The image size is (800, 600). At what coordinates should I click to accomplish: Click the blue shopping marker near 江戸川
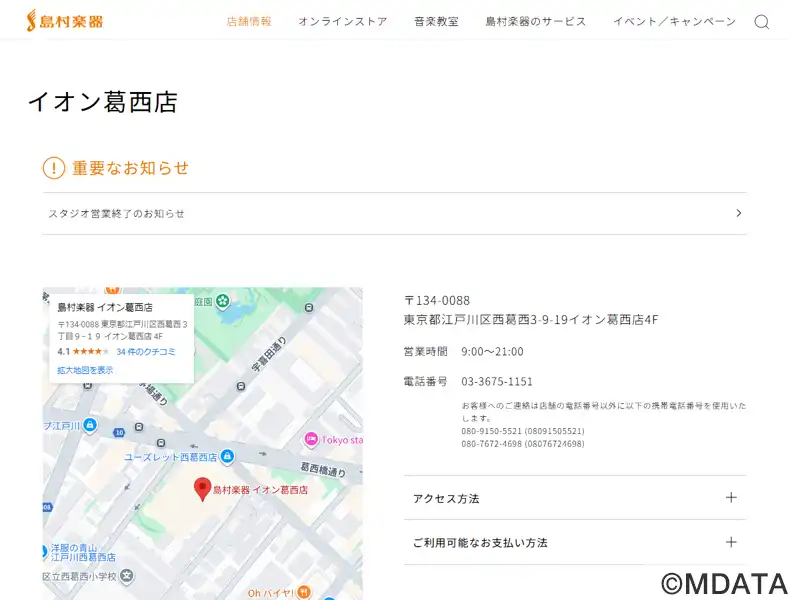coord(91,426)
